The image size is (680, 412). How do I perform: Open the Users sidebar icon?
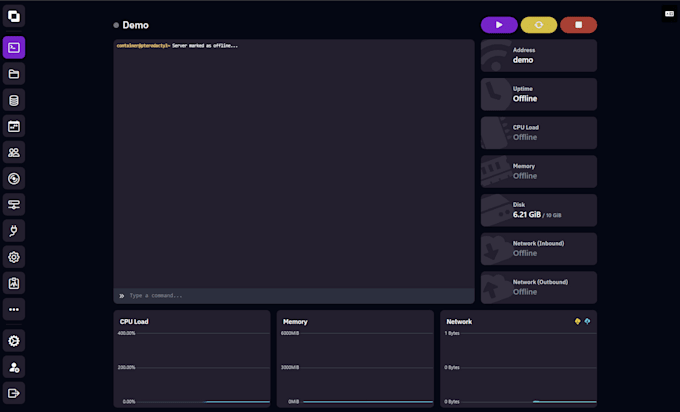pyautogui.click(x=14, y=153)
